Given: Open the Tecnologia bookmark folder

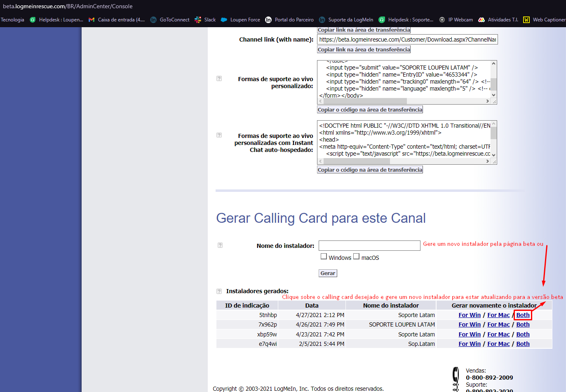Looking at the screenshot, I should click(12, 20).
